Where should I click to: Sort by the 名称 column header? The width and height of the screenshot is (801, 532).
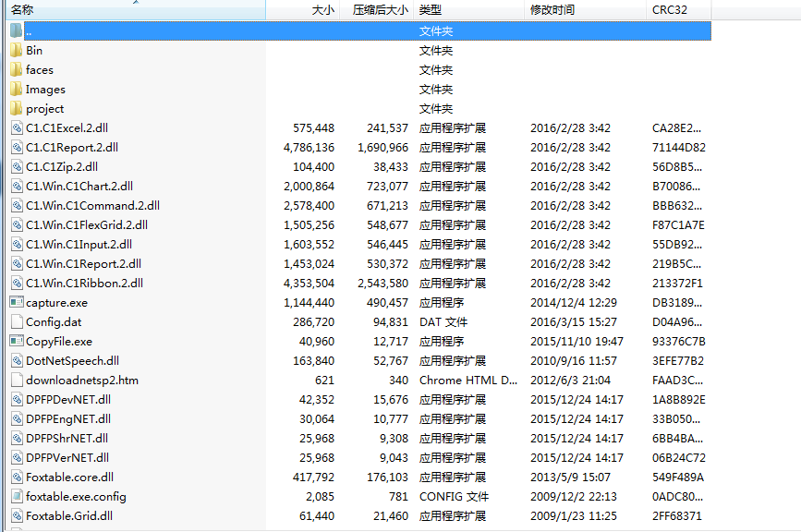point(136,10)
